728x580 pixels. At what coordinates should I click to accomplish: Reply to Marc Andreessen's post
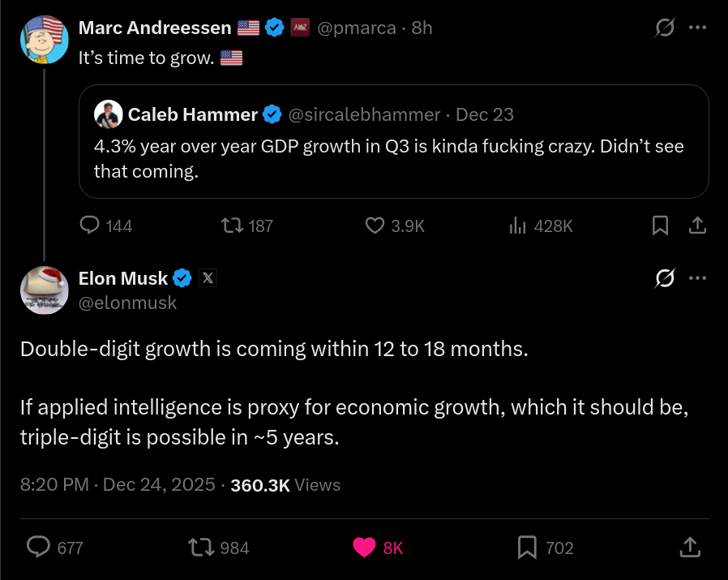(x=90, y=226)
